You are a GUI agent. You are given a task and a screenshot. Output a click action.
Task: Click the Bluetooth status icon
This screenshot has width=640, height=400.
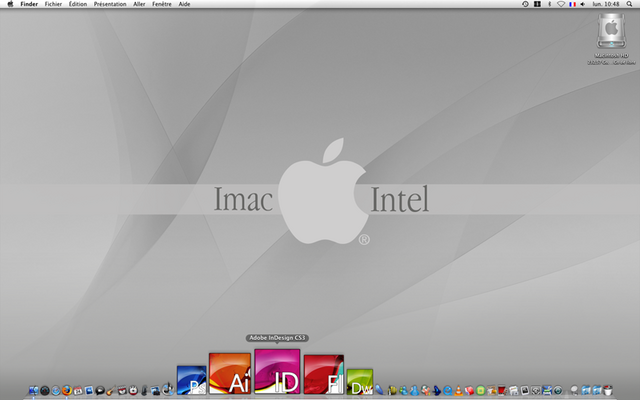point(549,4)
